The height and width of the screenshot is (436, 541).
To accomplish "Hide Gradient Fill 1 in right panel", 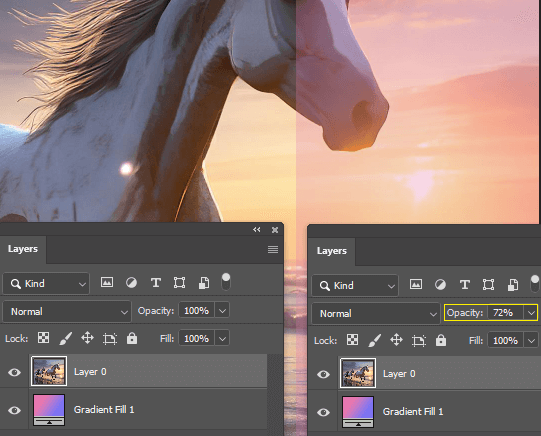I will click(323, 412).
